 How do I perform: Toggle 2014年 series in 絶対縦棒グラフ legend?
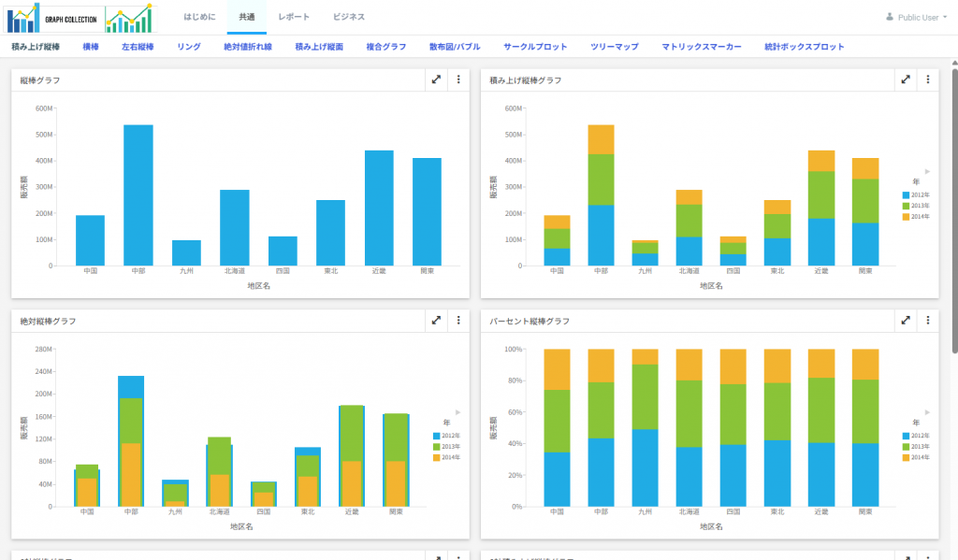[x=446, y=457]
